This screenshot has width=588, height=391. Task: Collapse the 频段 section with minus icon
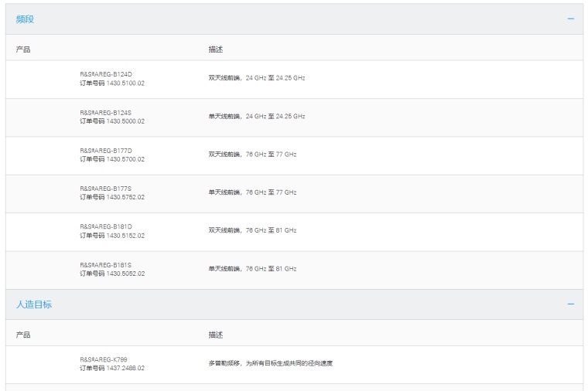point(571,19)
